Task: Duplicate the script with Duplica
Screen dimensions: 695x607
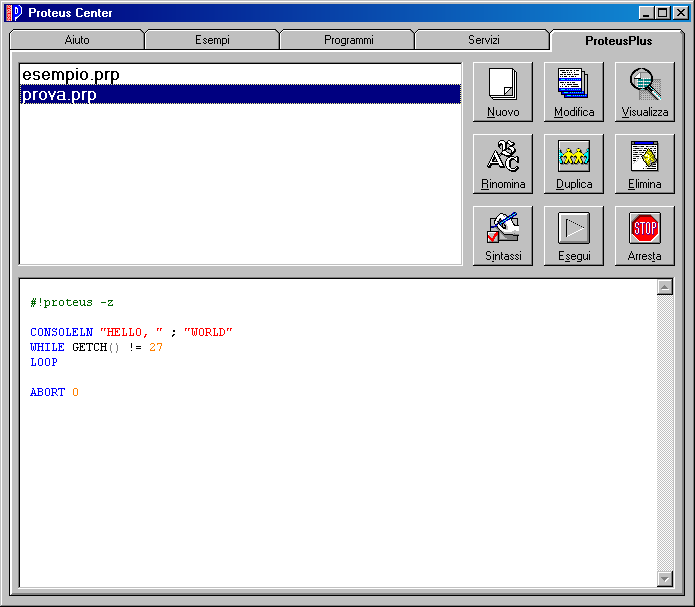Action: (x=574, y=164)
